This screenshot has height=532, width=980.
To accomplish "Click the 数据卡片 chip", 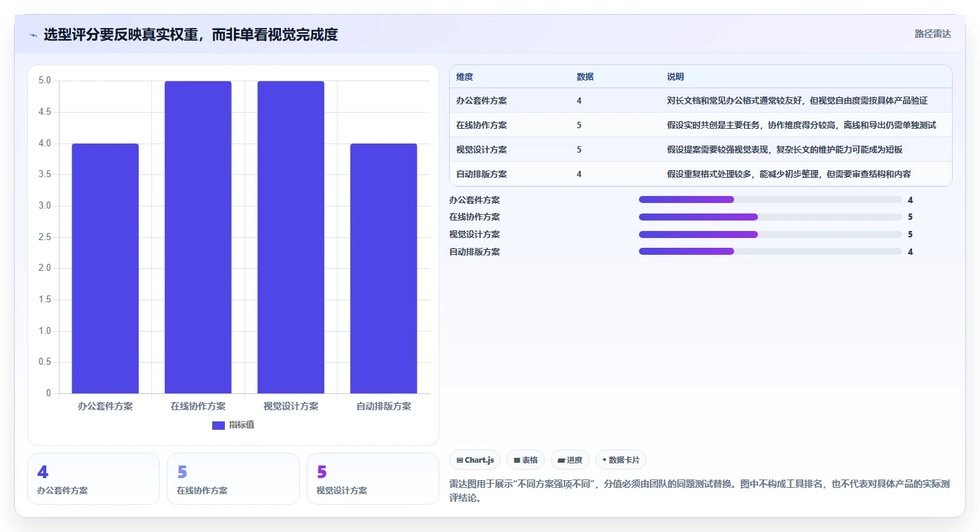I will [621, 460].
